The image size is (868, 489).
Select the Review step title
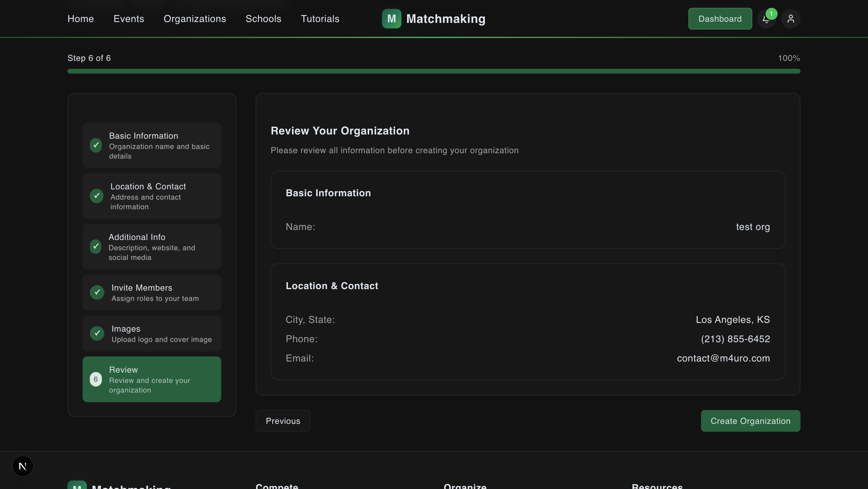tap(123, 370)
